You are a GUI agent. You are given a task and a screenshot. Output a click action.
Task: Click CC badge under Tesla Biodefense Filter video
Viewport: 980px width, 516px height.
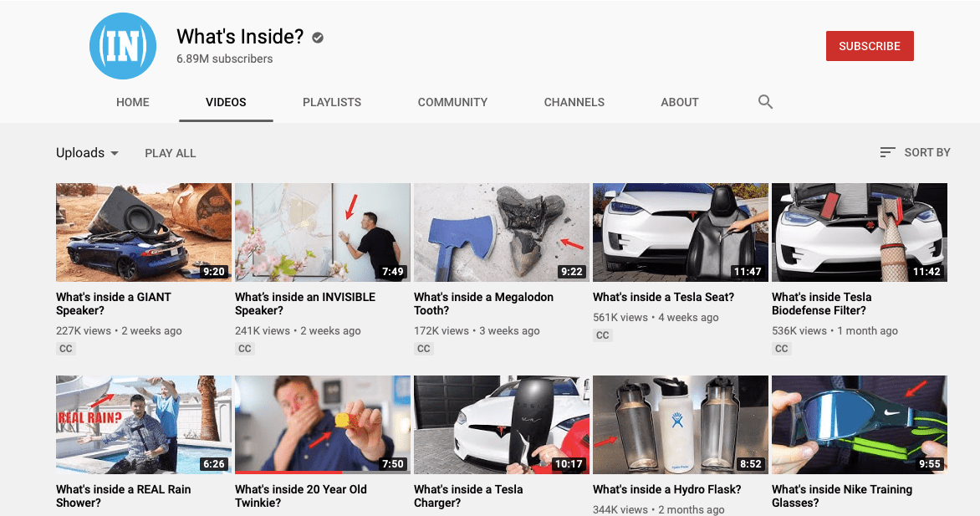click(x=781, y=349)
